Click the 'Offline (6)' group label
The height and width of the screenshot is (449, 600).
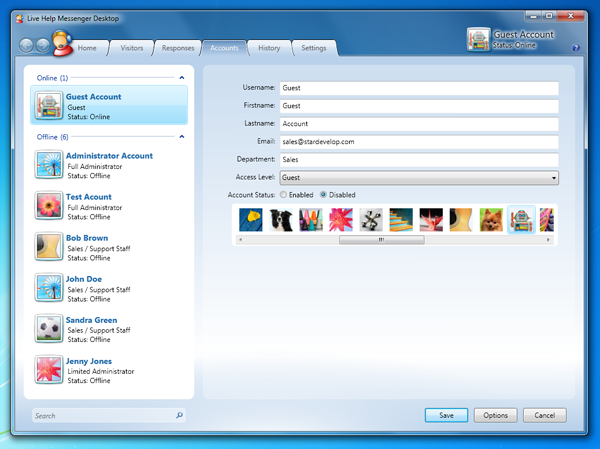[x=52, y=137]
